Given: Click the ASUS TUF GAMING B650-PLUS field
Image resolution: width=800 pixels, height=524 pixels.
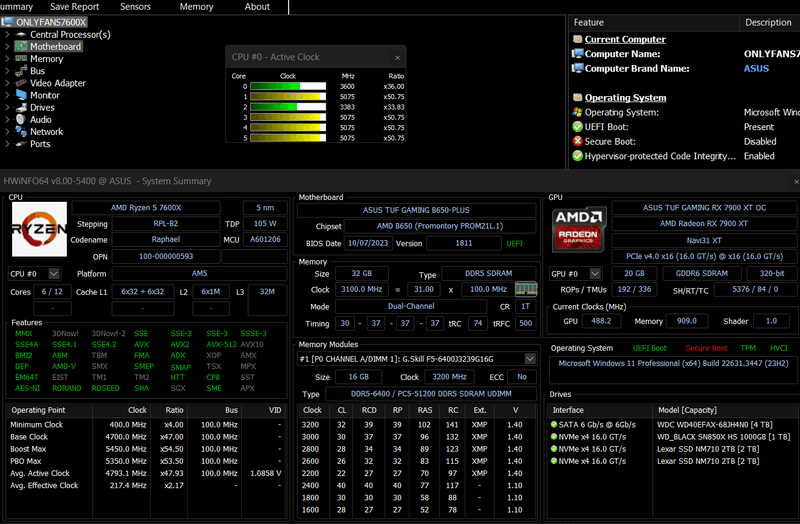Looking at the screenshot, I should tap(416, 210).
